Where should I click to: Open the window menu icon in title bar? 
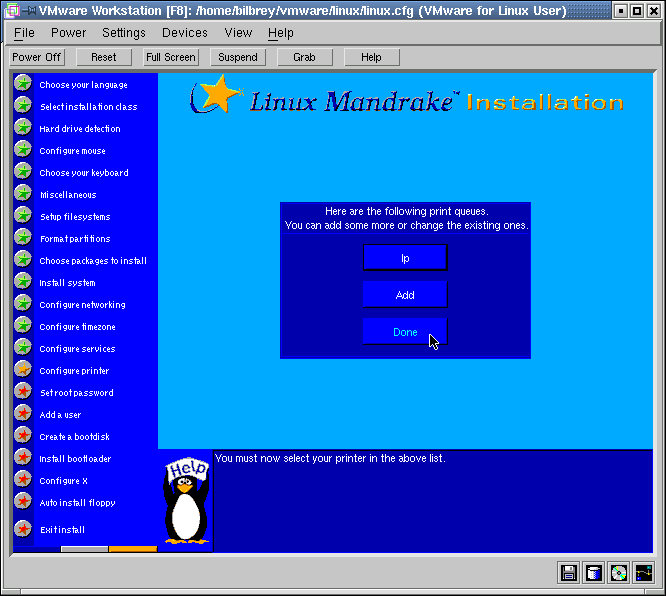click(12, 11)
